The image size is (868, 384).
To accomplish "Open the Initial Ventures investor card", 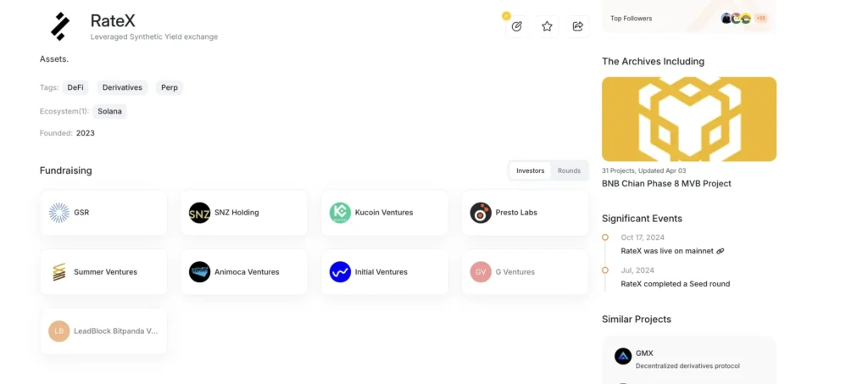I will click(385, 271).
